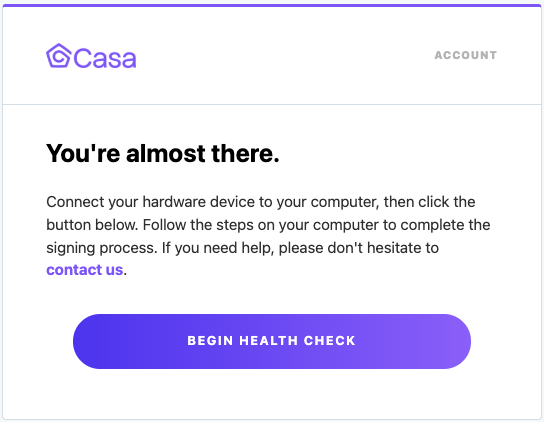Go to account settings via ACCOUNT
This screenshot has width=544, height=422.
tap(466, 55)
